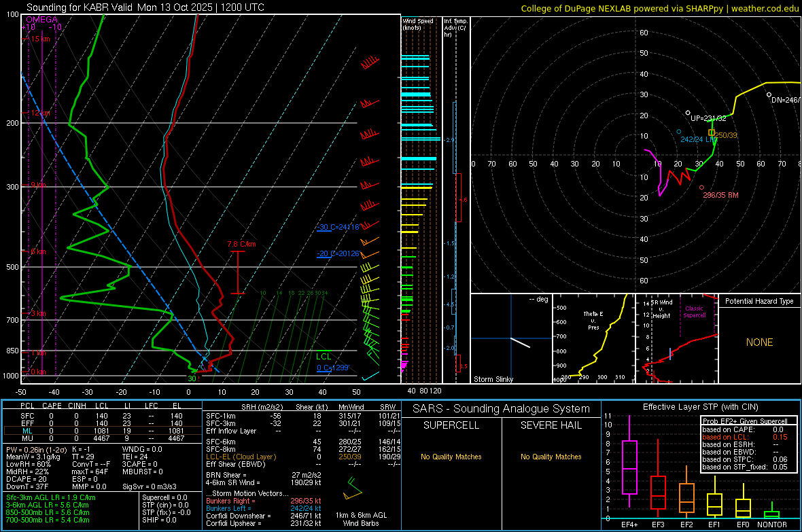Image resolution: width=802 pixels, height=532 pixels.
Task: Click the LowRH = 60% value
Action: tap(28, 465)
